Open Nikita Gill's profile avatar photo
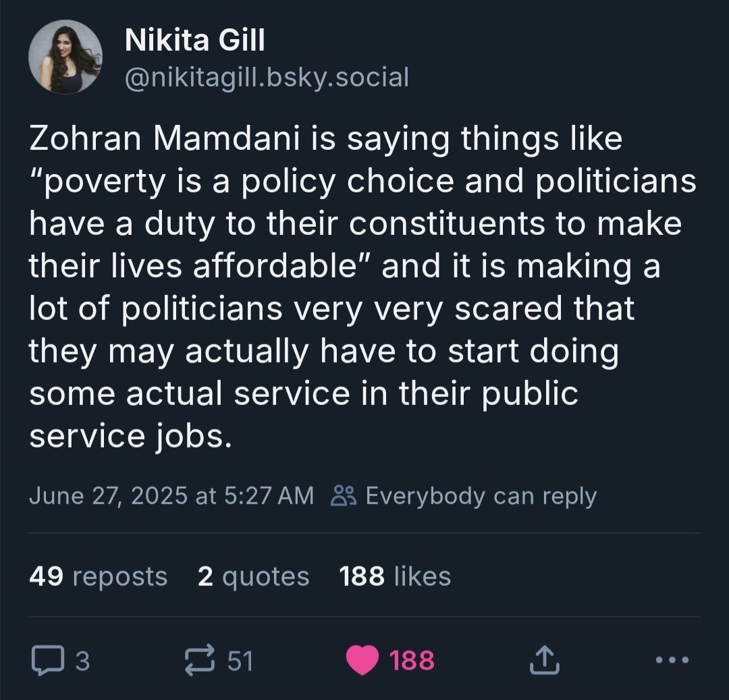Viewport: 729px width, 700px height. pos(65,56)
